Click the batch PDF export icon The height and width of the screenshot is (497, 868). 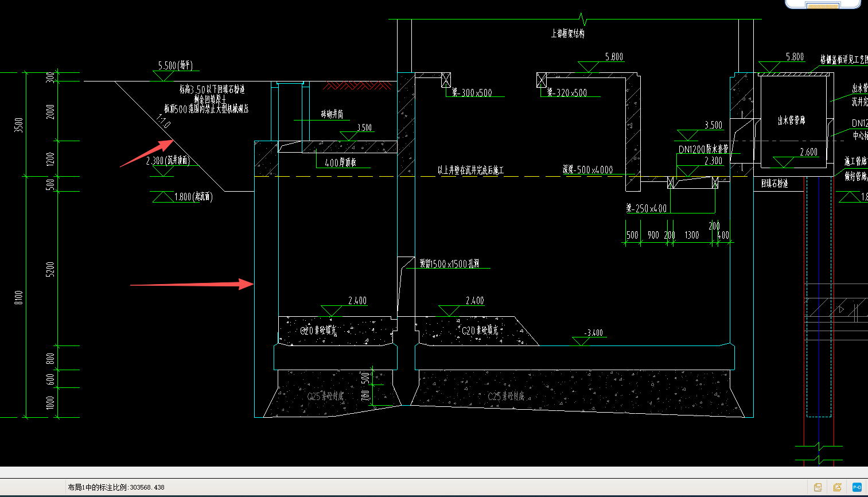[838, 487]
